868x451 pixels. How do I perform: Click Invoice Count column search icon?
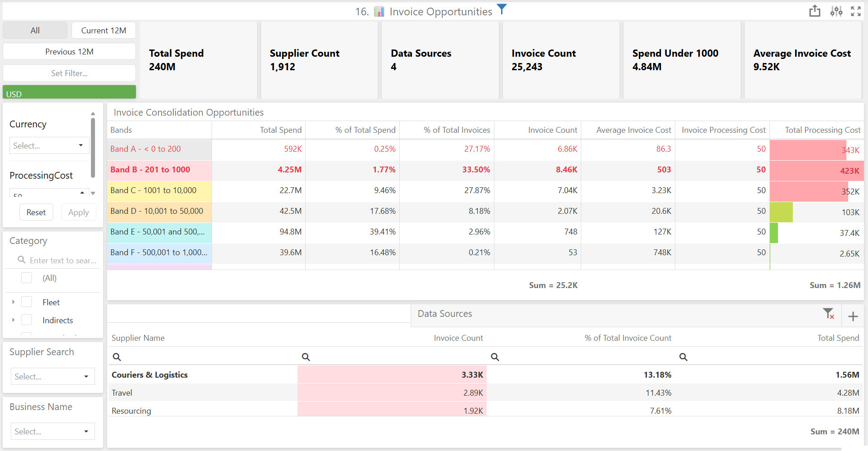(x=306, y=357)
